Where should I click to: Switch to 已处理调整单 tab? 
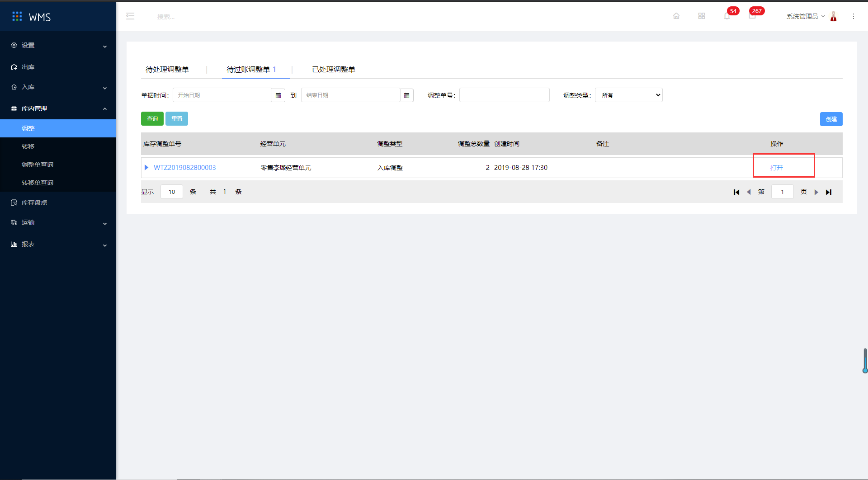click(x=334, y=69)
